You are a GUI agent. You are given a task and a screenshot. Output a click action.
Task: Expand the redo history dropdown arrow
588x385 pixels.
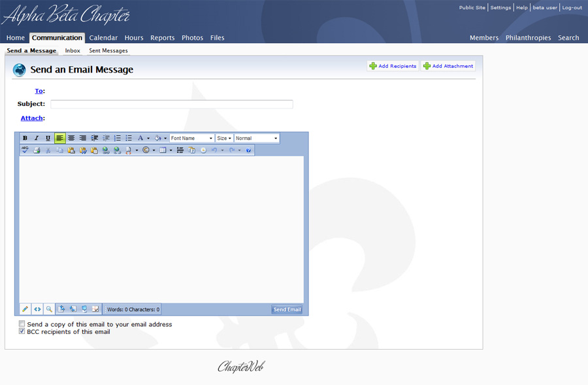240,150
